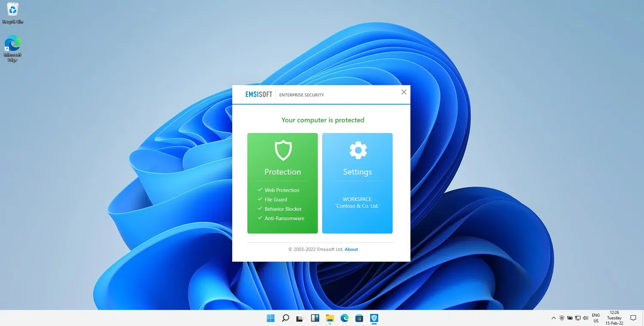Open the Settings tile with gear
644x326 pixels.
pyautogui.click(x=357, y=183)
